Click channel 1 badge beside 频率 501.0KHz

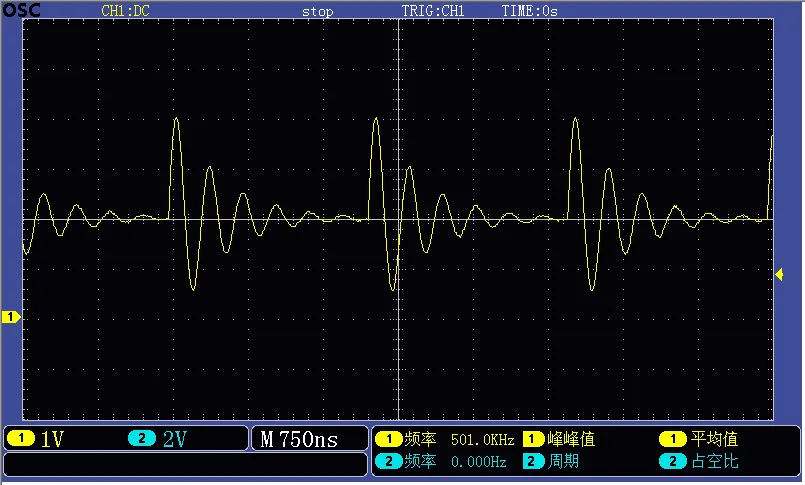point(389,439)
